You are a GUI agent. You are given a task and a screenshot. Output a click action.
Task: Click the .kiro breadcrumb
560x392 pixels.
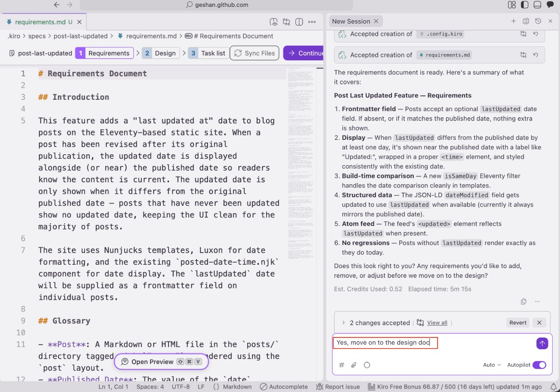point(14,36)
